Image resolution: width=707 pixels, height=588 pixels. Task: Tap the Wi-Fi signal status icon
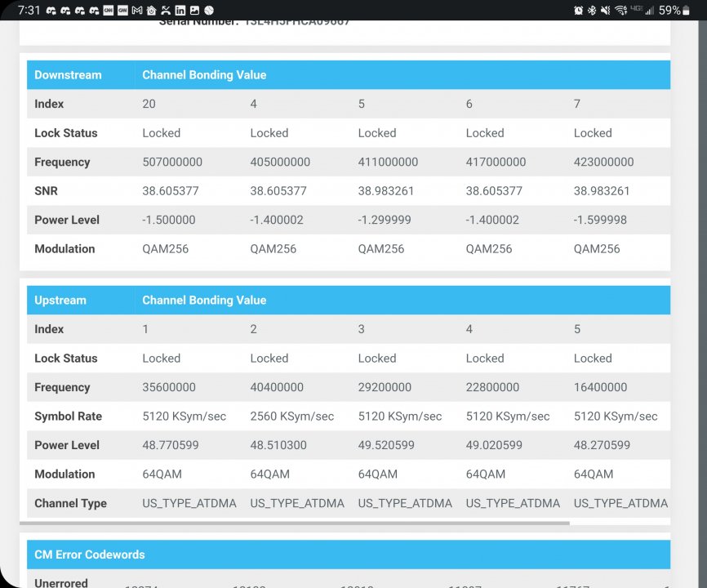tap(620, 11)
